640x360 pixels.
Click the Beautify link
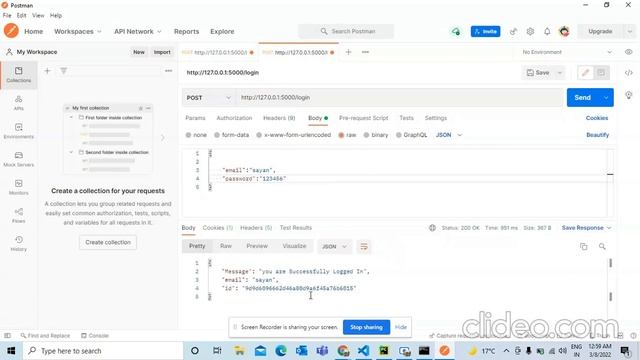598,135
